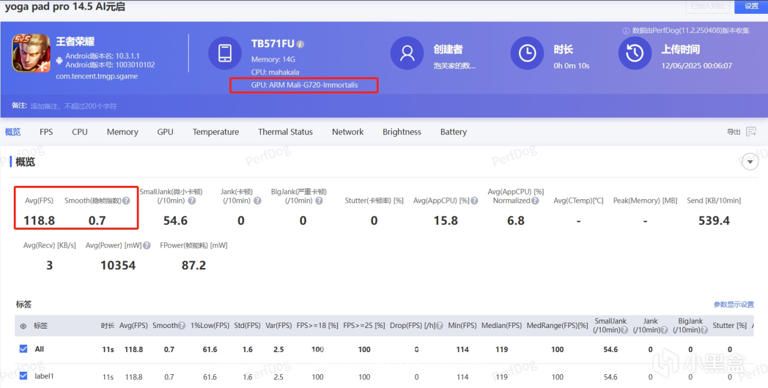Viewport: 768px width, 388px height.
Task: Switch to the Thermal Status tab
Action: point(285,132)
